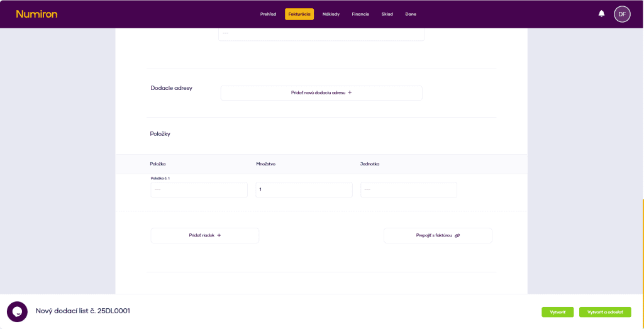
Task: Click the yellow page scrollbar
Action: (x=643, y=245)
